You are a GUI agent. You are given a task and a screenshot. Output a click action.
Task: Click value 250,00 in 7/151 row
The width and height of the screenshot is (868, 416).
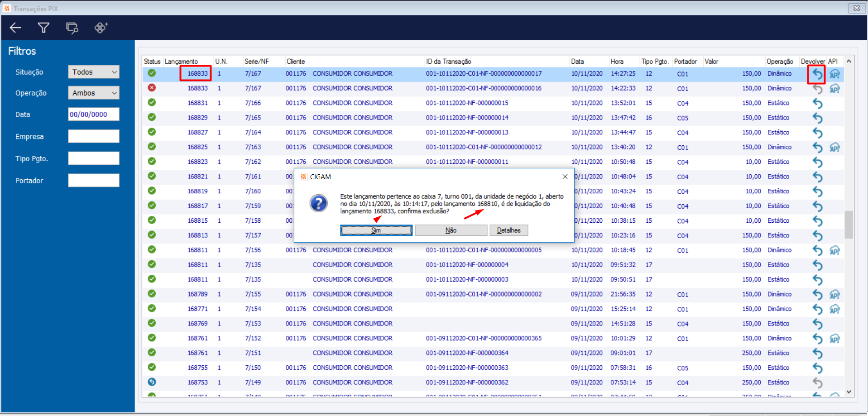[752, 353]
